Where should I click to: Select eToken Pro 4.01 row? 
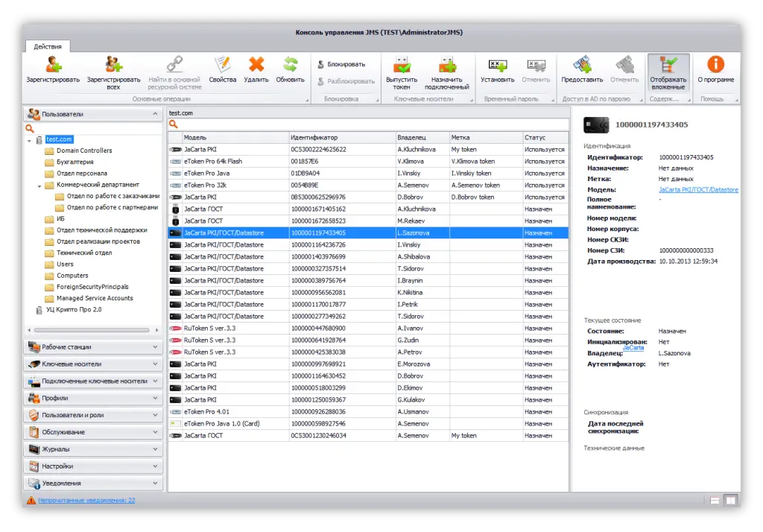click(368, 412)
